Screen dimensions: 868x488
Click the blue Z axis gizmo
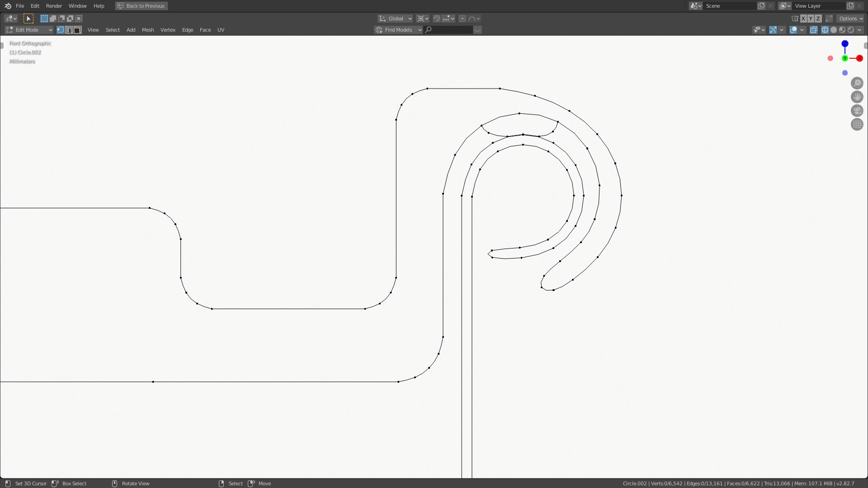tap(844, 44)
